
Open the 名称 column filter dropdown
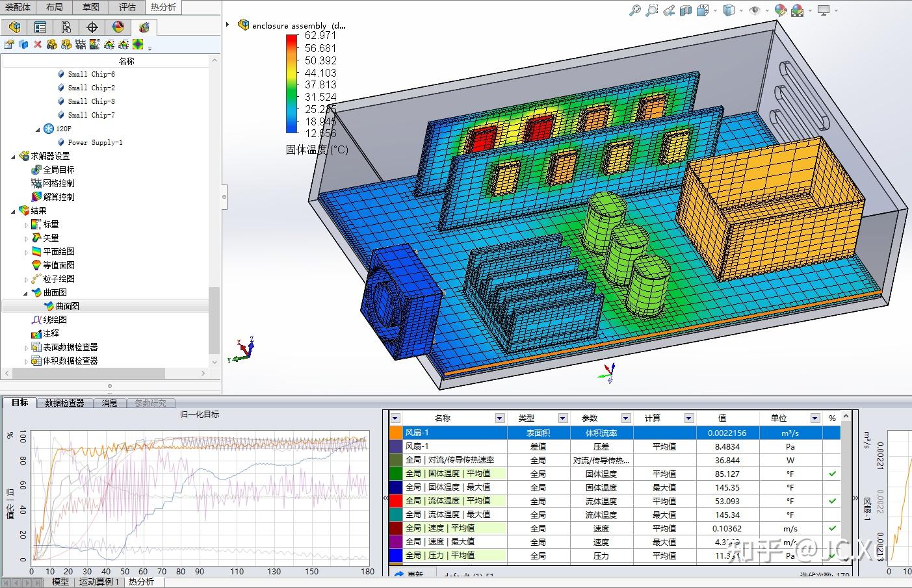pos(500,418)
